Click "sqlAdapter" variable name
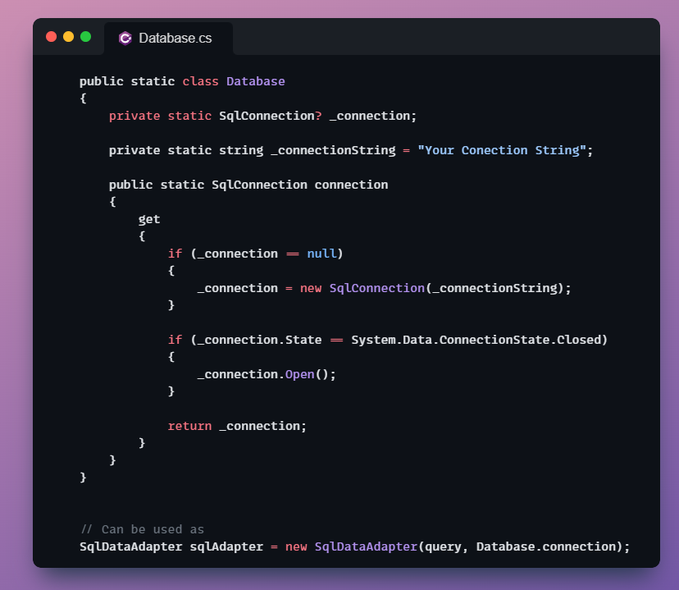679x590 pixels. (x=226, y=547)
